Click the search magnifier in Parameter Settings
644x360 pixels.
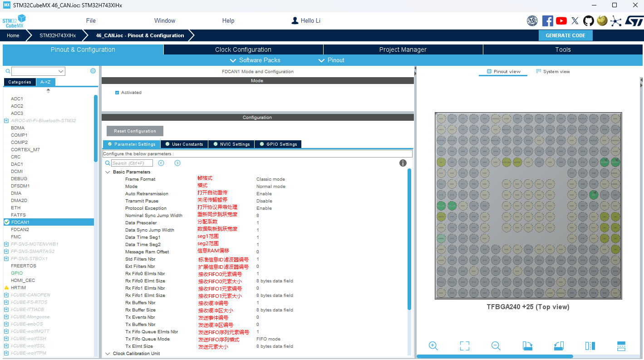coord(108,163)
